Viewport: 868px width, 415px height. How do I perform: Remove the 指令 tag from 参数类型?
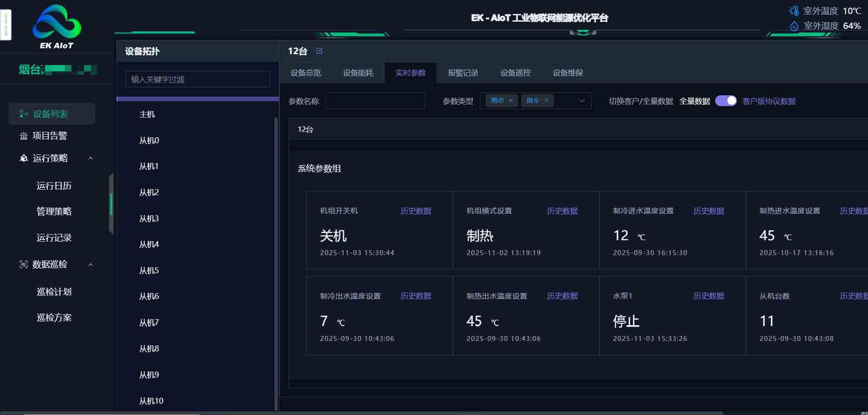click(x=546, y=101)
